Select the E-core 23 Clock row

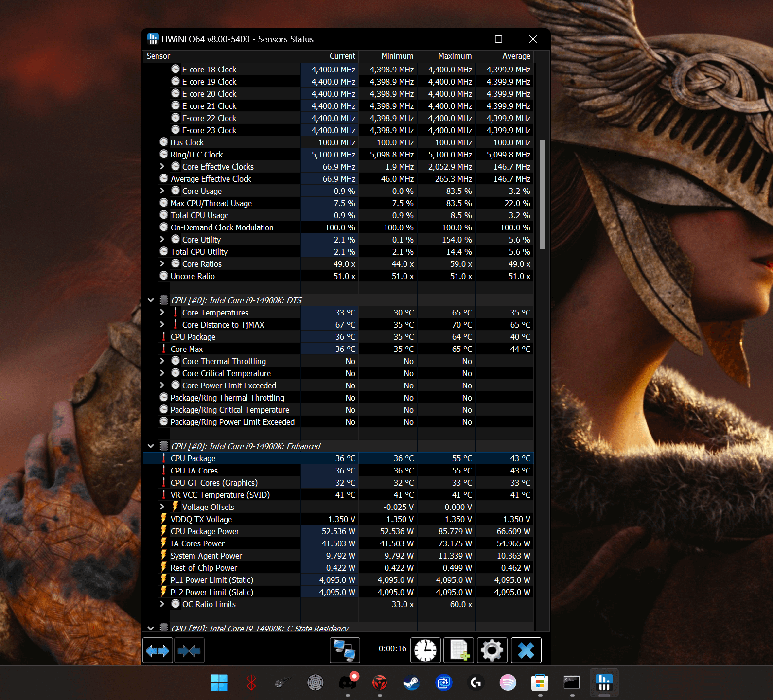pos(338,130)
